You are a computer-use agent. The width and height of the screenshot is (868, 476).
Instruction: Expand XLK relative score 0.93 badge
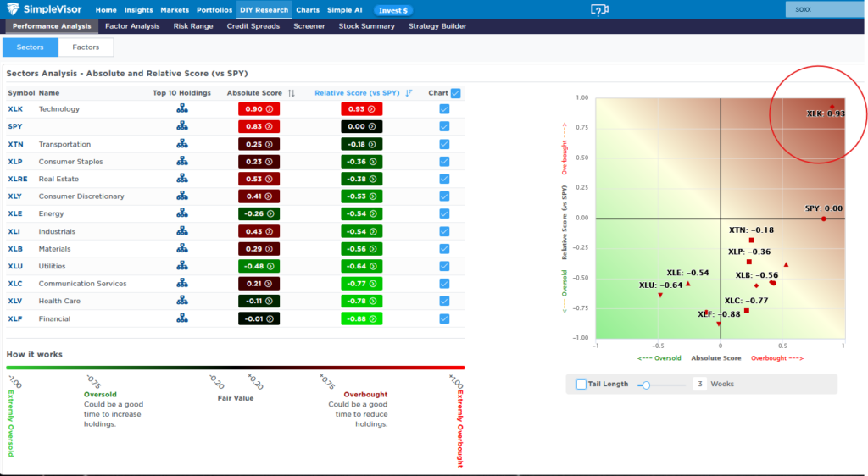pos(361,109)
